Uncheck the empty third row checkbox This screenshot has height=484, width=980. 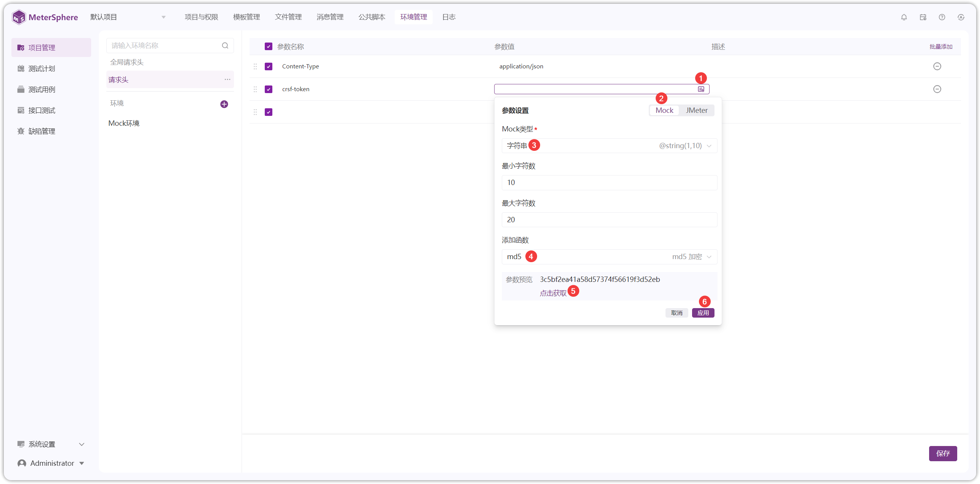pyautogui.click(x=269, y=112)
